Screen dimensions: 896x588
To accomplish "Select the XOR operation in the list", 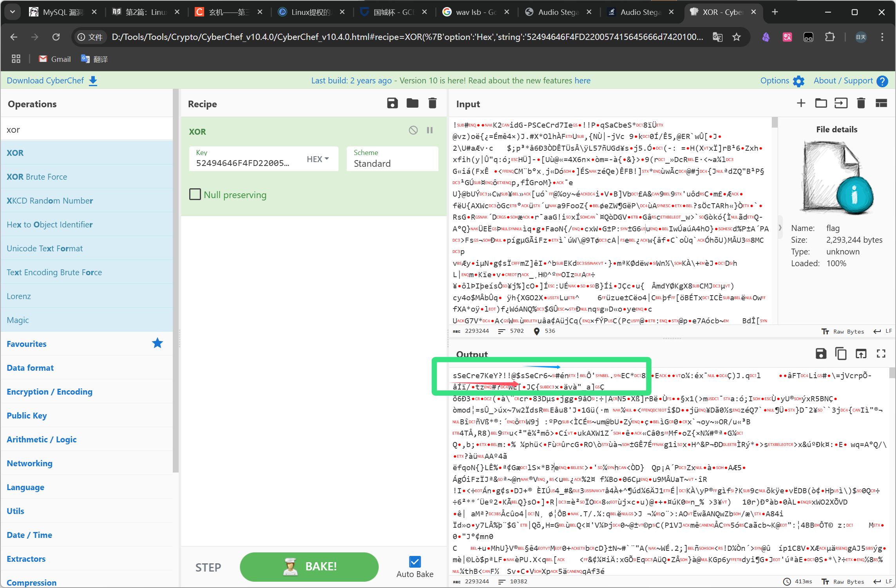I will point(87,153).
